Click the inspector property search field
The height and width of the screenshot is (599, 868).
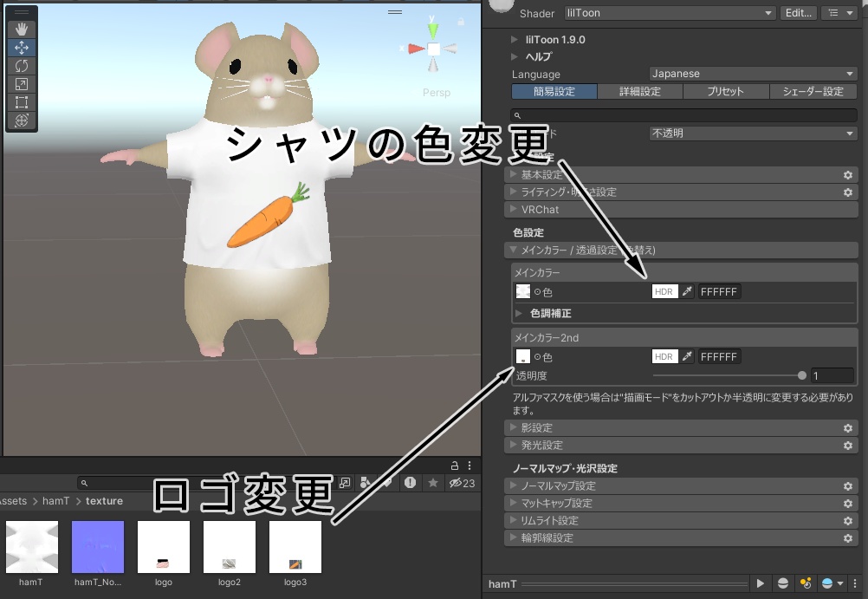tap(683, 115)
